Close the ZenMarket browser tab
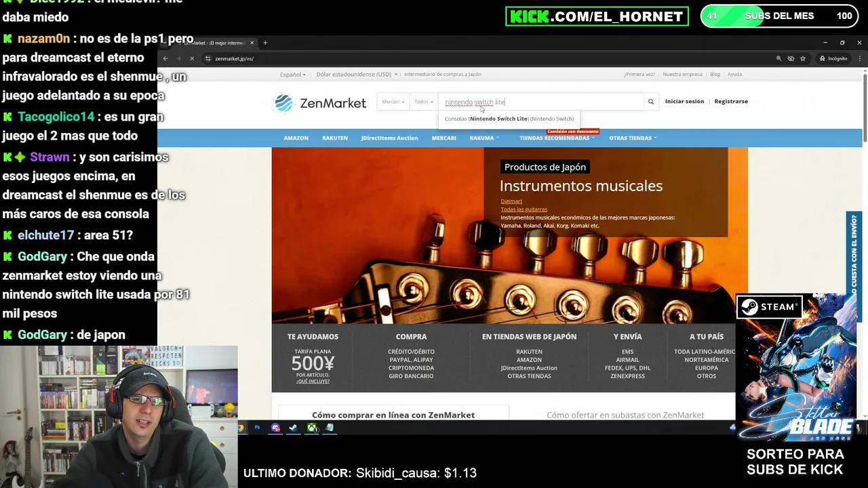 tap(253, 43)
